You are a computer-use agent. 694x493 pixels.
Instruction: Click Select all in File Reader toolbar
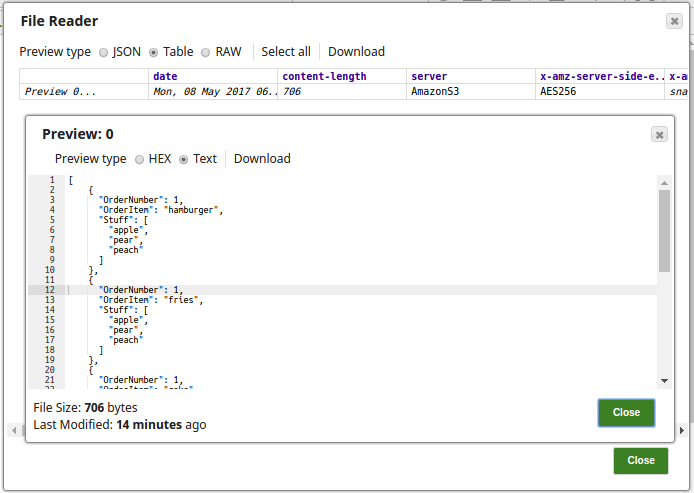(286, 52)
